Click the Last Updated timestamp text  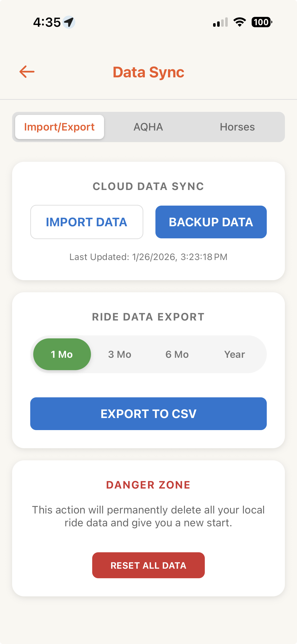[148, 257]
